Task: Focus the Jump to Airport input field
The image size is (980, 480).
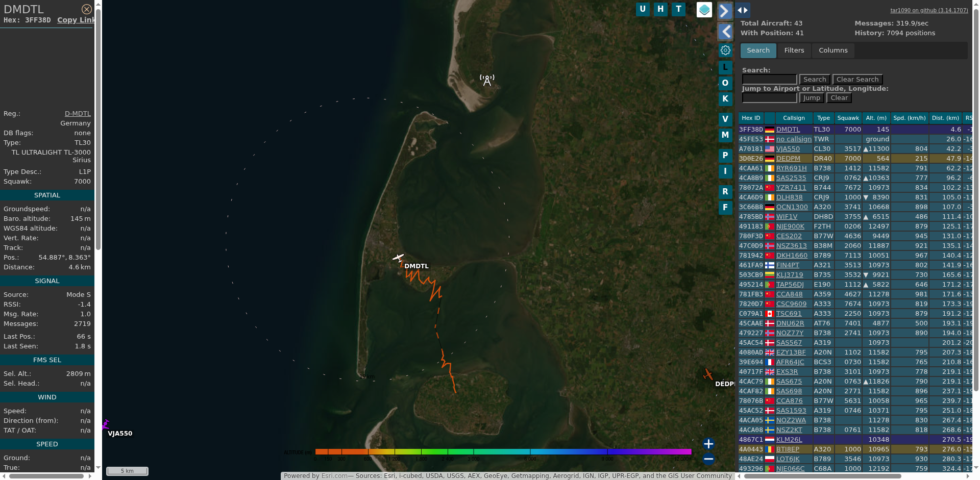Action: click(769, 98)
